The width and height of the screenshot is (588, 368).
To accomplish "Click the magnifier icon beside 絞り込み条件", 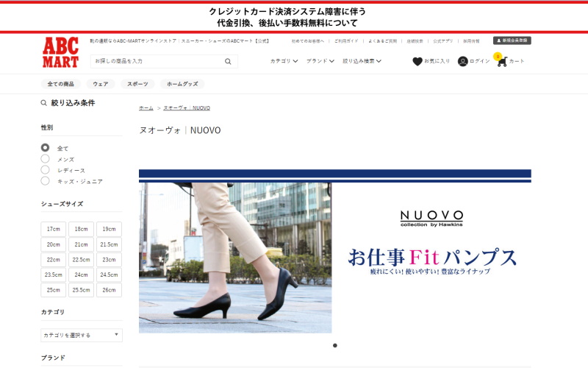I will pyautogui.click(x=44, y=103).
